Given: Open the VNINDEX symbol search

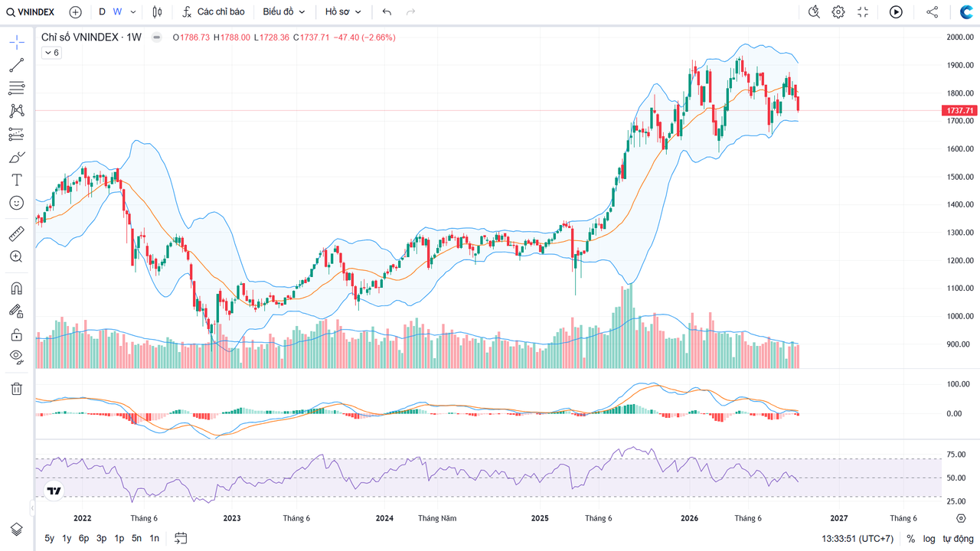Looking at the screenshot, I should coord(31,12).
